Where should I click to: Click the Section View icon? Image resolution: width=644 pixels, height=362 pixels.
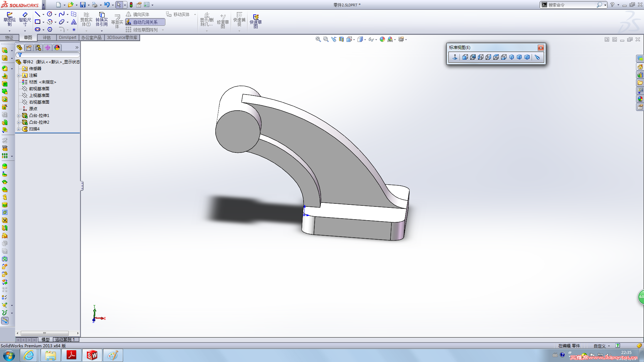[341, 40]
